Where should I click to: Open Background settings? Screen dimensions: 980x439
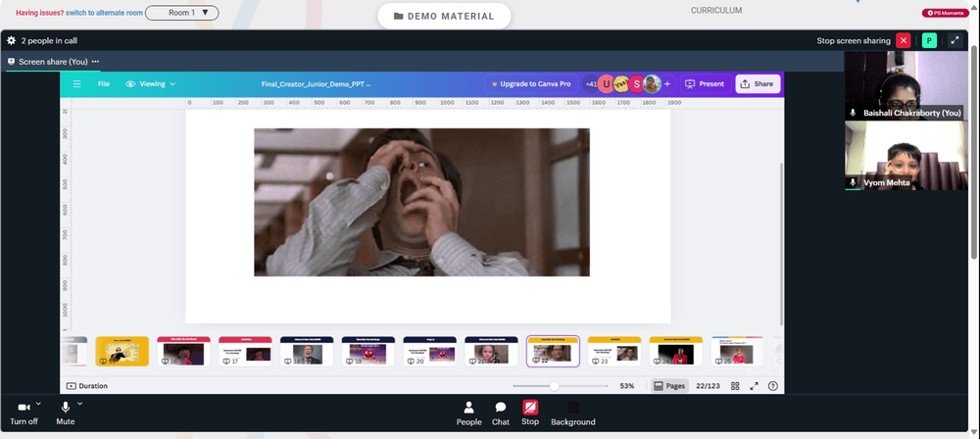573,414
